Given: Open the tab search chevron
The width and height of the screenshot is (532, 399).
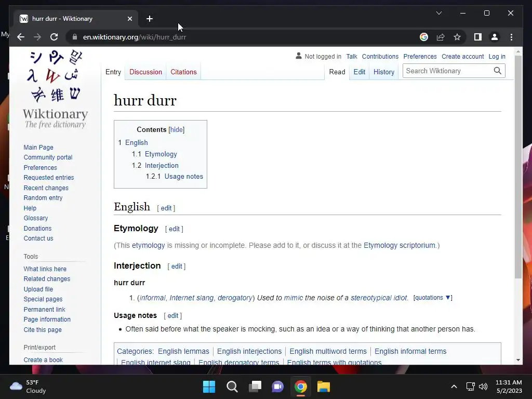Looking at the screenshot, I should point(438,13).
